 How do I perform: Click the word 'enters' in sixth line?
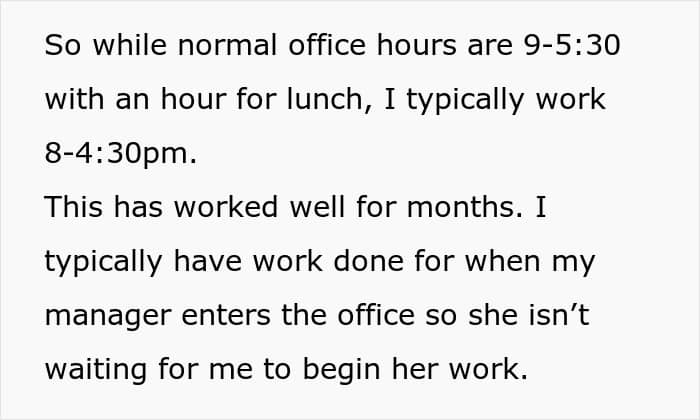pyautogui.click(x=226, y=316)
